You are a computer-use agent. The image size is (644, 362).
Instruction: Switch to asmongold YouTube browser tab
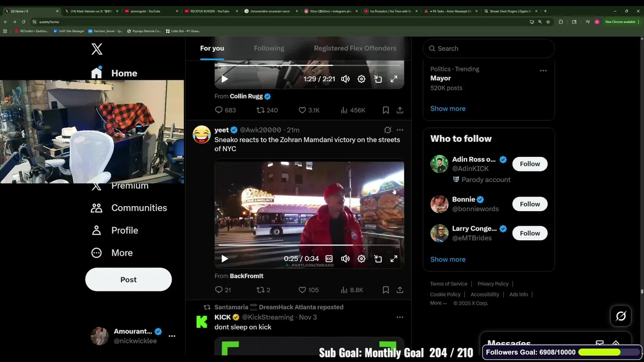150,11
